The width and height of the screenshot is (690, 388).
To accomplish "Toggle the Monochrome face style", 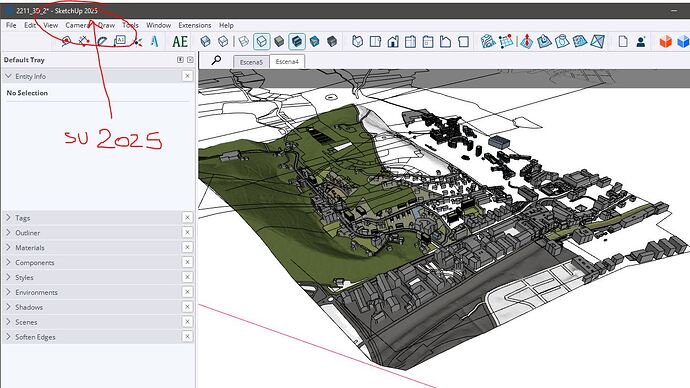I will click(x=314, y=42).
